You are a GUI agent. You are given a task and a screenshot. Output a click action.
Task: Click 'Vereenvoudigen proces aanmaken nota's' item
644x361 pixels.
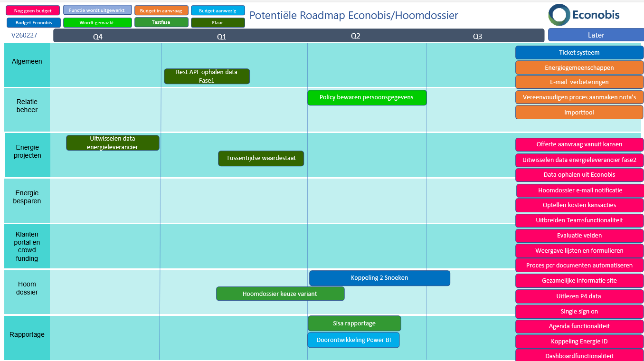(579, 97)
